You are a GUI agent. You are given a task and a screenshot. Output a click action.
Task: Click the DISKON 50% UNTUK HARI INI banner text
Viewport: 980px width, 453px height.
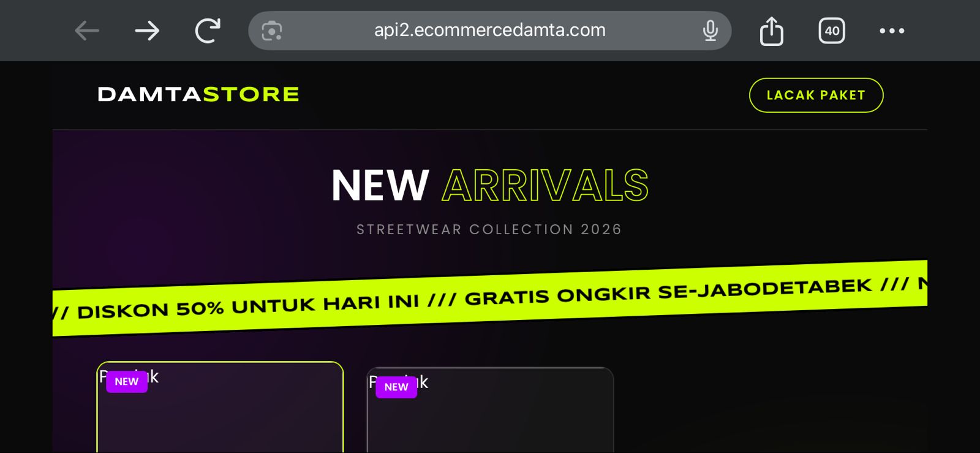(x=248, y=306)
